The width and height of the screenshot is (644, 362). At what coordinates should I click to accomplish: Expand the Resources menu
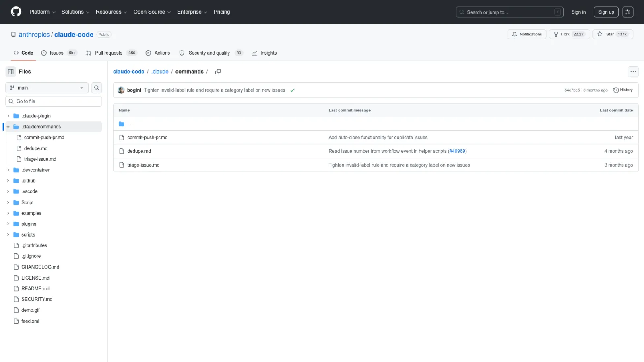tap(111, 12)
